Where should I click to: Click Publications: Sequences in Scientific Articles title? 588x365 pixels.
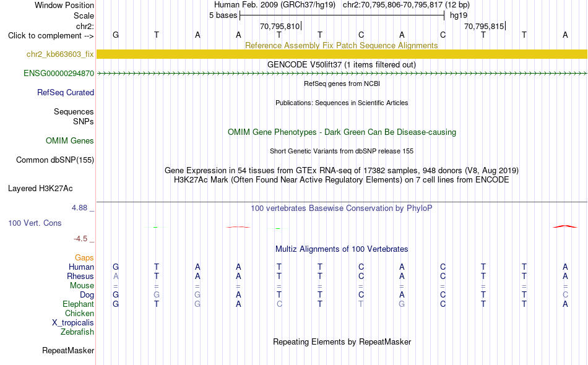click(x=342, y=103)
